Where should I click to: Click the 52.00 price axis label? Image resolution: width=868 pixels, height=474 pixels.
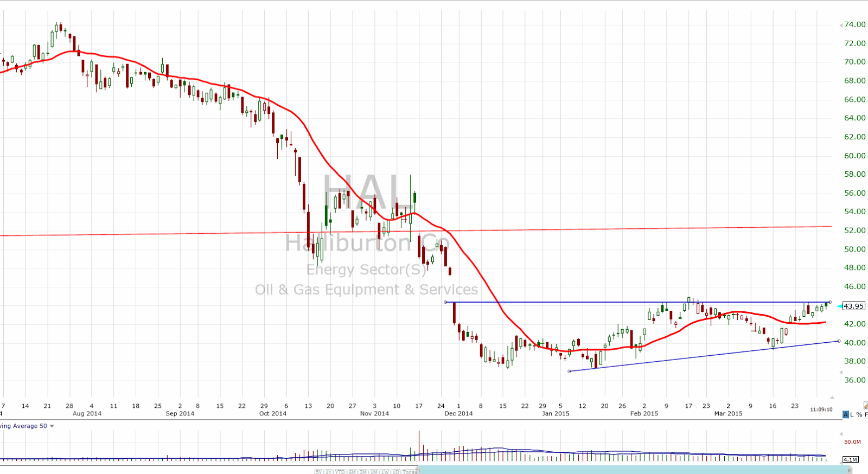click(855, 230)
